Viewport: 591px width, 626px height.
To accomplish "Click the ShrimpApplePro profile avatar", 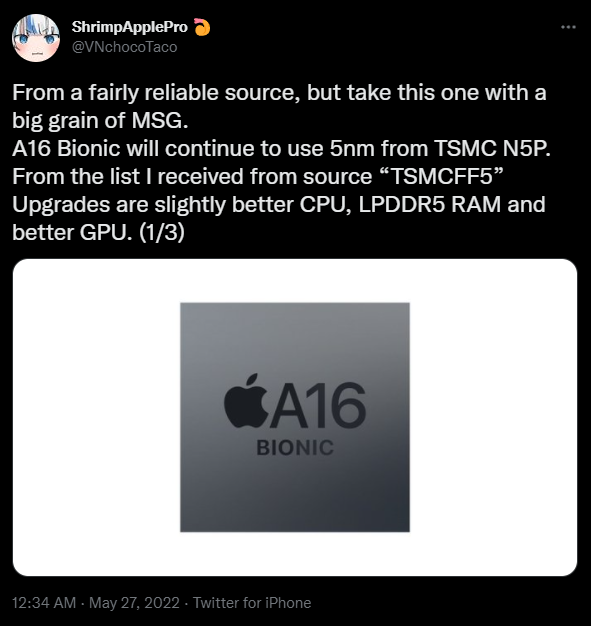I will [x=36, y=38].
